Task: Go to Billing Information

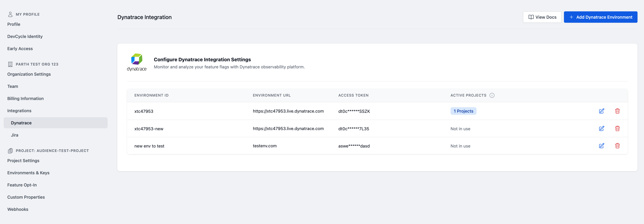Action: [25, 98]
